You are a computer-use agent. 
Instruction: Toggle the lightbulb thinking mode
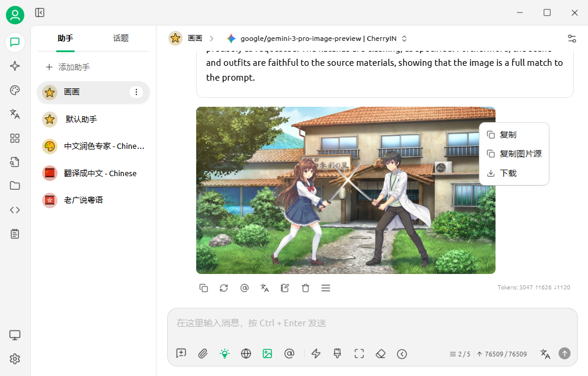[x=225, y=353]
